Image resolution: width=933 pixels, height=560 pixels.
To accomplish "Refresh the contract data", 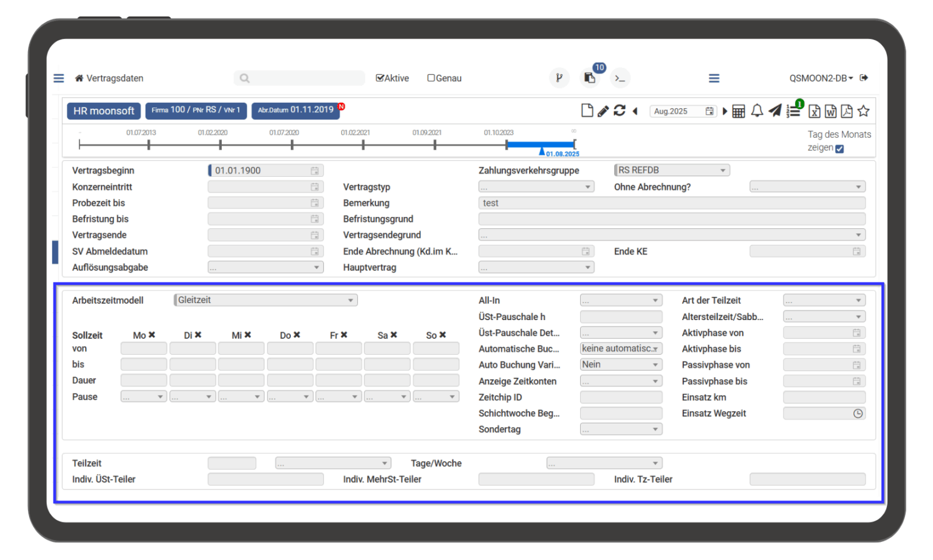I will (x=620, y=111).
